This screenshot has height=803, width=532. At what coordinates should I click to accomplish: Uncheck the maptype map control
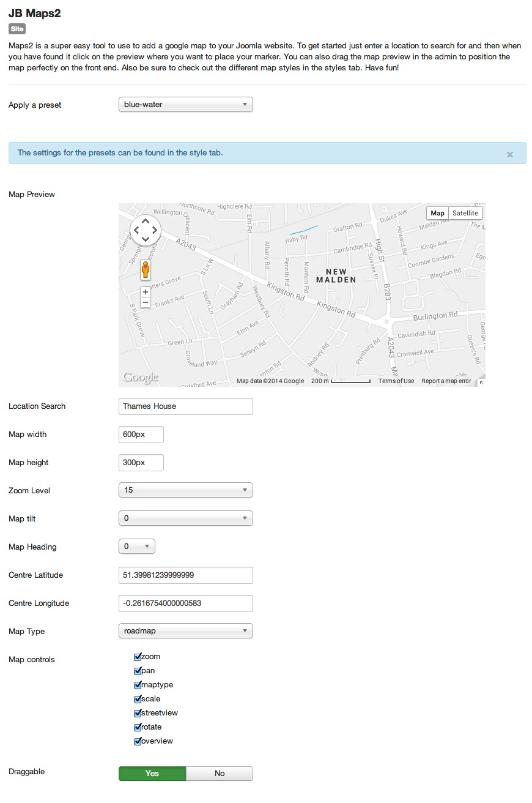[138, 685]
